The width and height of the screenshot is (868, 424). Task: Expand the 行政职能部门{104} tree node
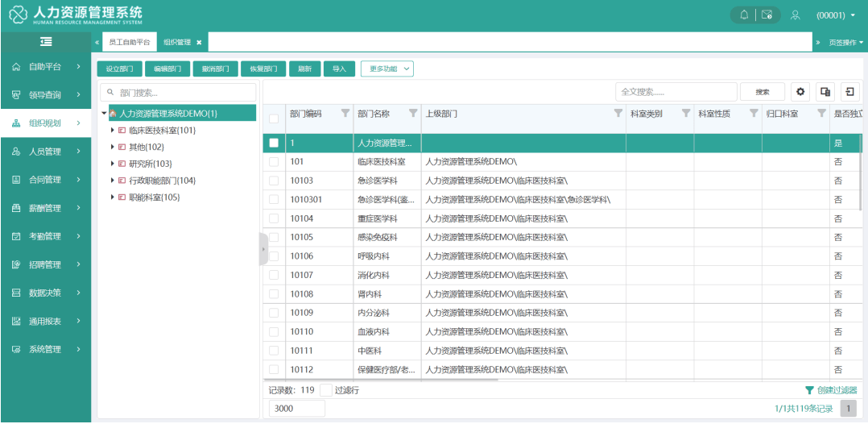(x=113, y=180)
